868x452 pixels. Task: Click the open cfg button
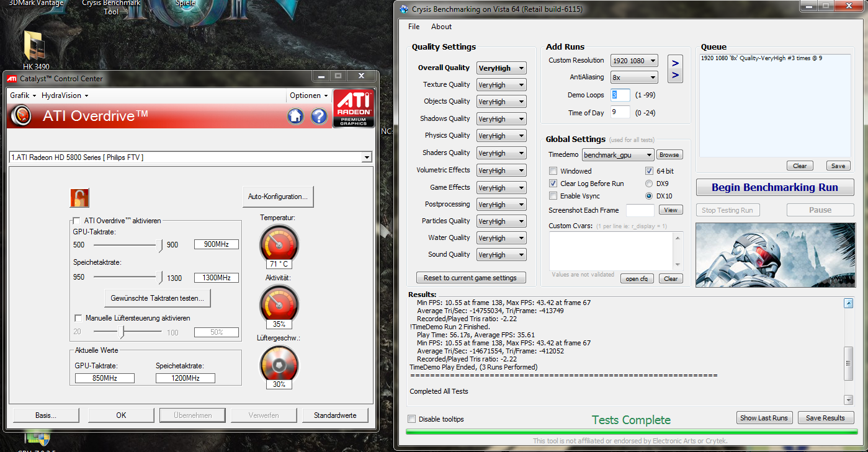point(637,278)
